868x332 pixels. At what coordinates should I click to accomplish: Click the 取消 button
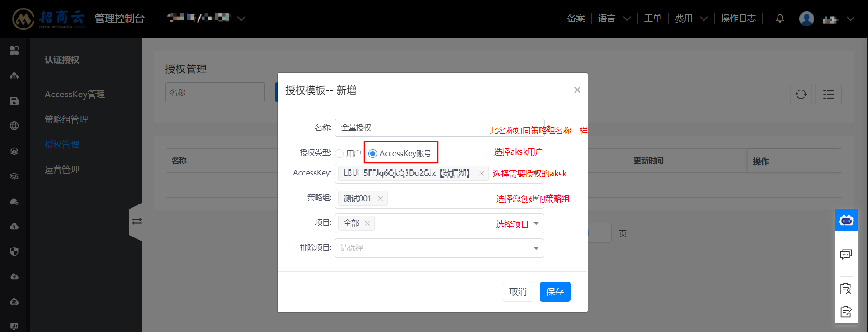tap(518, 292)
